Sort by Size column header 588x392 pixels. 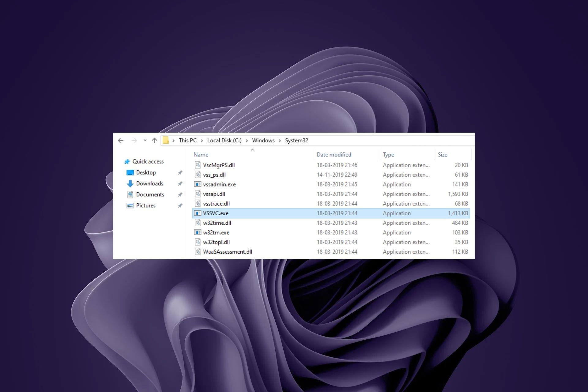[443, 155]
